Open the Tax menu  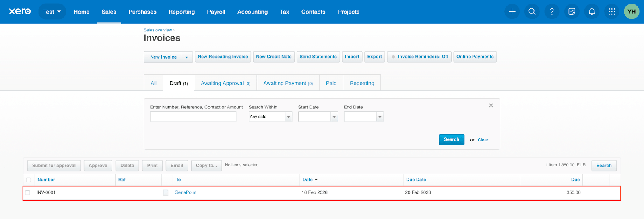pyautogui.click(x=285, y=12)
